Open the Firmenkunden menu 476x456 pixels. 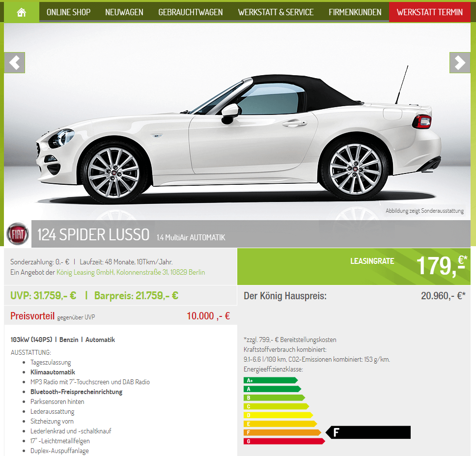355,12
